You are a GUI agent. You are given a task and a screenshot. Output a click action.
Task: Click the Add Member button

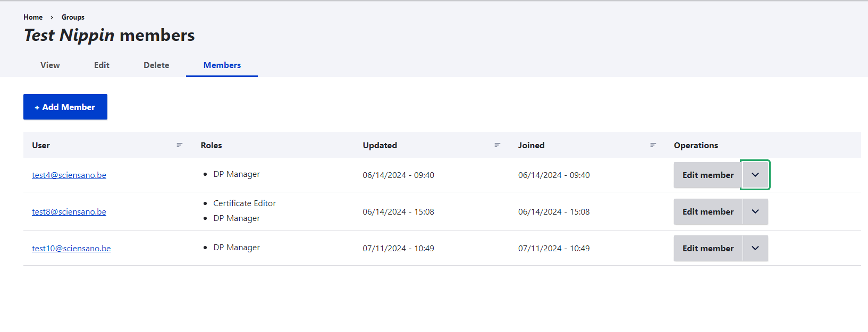[x=65, y=107]
